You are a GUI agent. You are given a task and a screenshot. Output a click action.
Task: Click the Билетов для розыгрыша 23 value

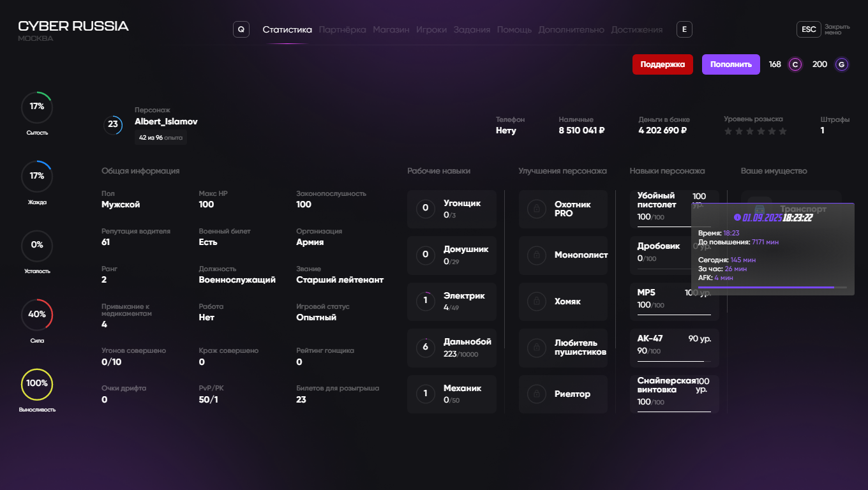[x=301, y=399]
